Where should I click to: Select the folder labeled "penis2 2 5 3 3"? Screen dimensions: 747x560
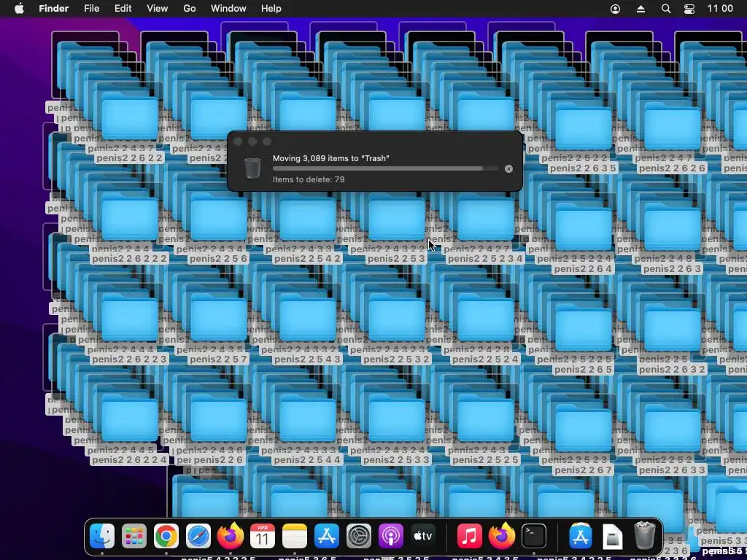396,421
